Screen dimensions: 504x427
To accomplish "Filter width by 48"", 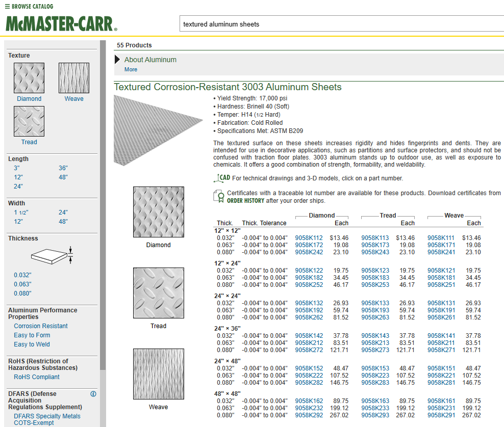I will (x=63, y=222).
